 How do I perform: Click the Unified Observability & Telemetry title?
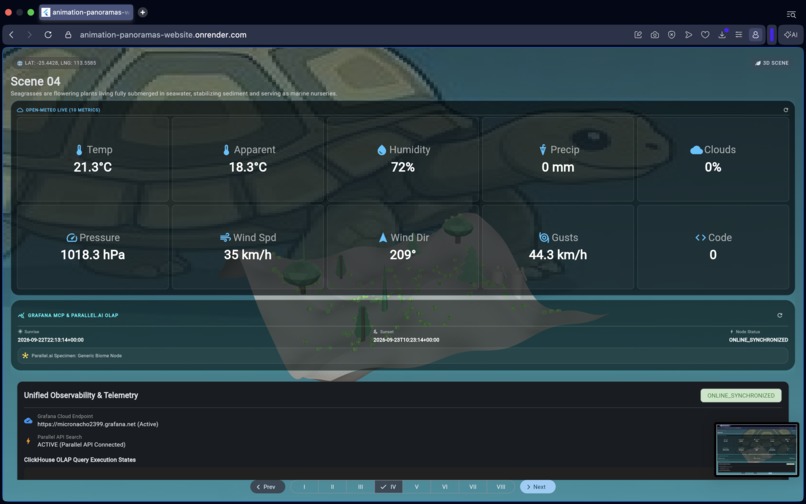[x=81, y=395]
